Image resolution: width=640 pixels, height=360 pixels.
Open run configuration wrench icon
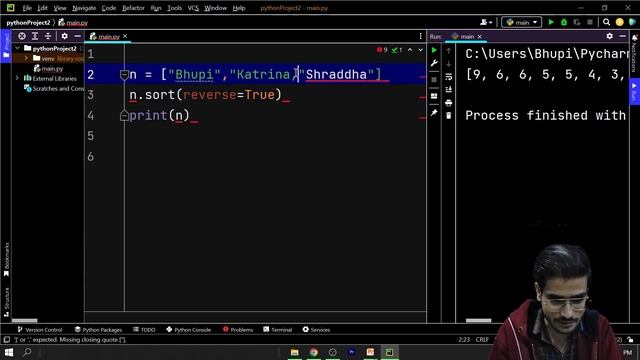pyautogui.click(x=434, y=63)
